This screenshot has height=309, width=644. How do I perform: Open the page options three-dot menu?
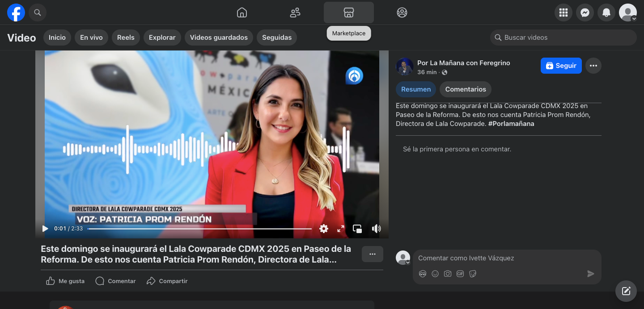point(593,66)
